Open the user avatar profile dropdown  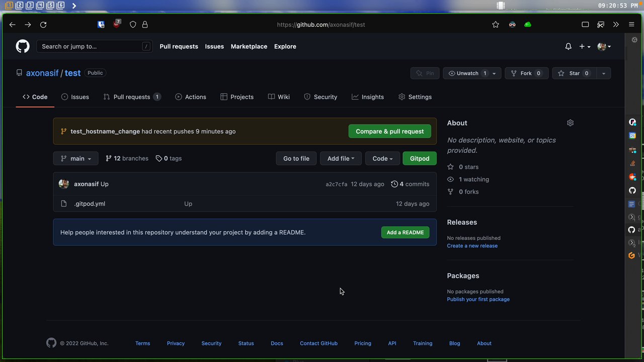tap(604, 46)
